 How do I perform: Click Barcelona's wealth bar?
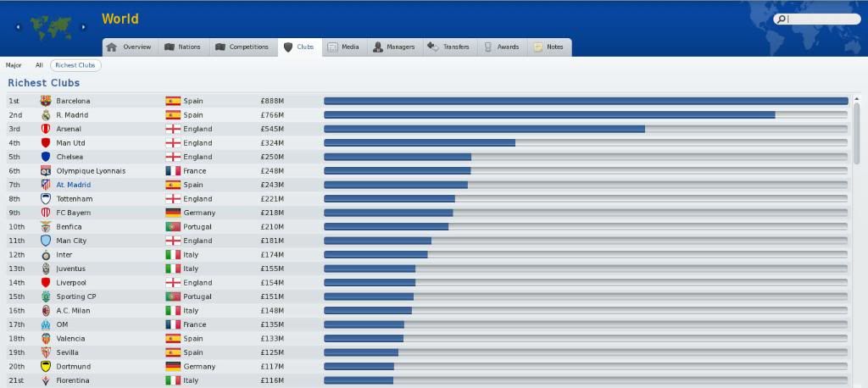586,101
